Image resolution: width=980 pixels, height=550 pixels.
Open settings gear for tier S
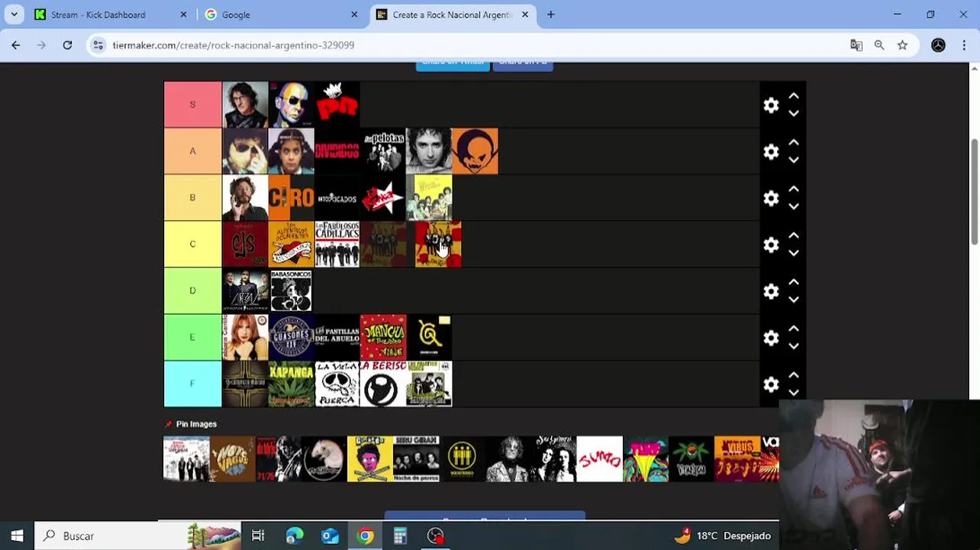771,105
